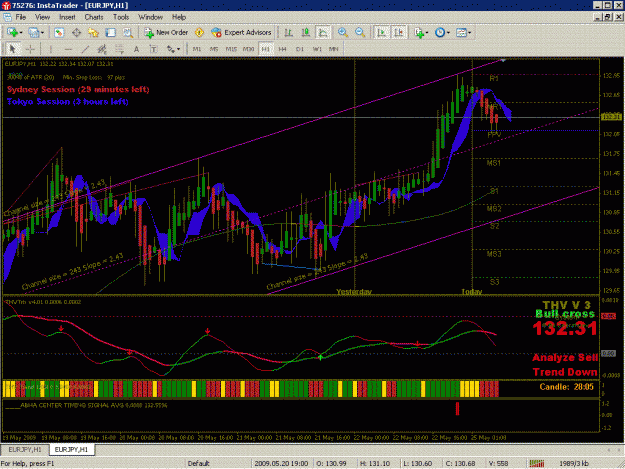Screen dimensions: 625x469
Task: Open the Help menu
Action: [x=179, y=17]
